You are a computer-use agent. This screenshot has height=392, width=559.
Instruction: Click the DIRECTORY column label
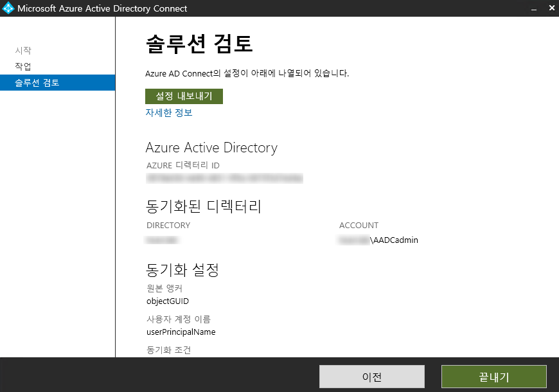pos(168,226)
